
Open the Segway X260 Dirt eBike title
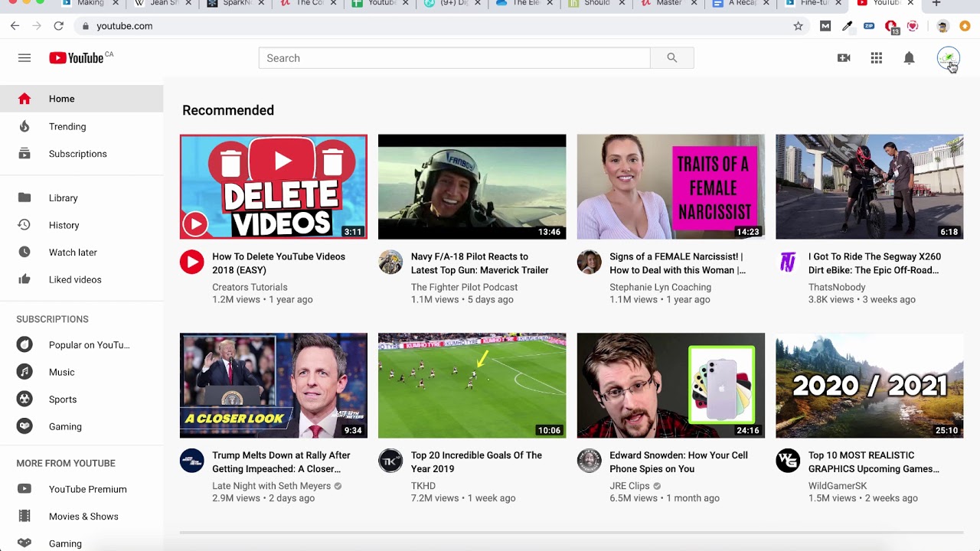[x=874, y=263]
